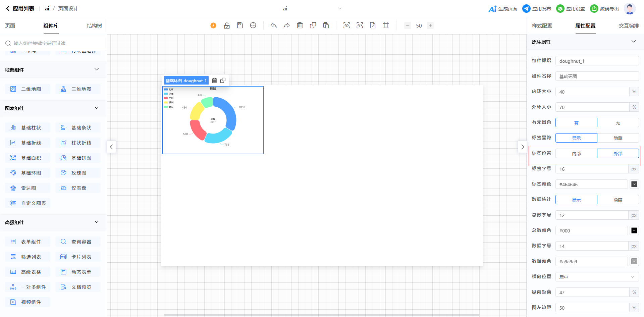Collapse the 图表组件 section
Viewport: 644px width, 317px height.
(97, 108)
